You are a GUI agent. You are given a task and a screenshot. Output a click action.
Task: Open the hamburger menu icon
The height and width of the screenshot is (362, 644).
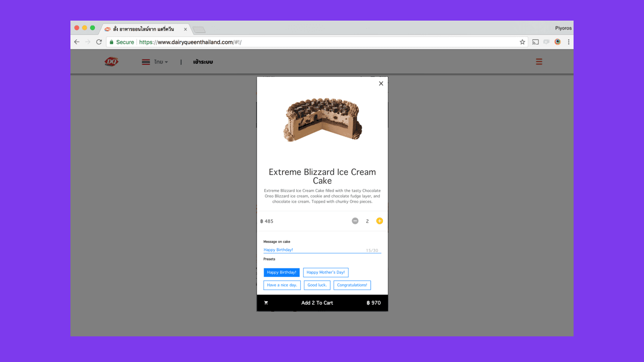point(539,62)
